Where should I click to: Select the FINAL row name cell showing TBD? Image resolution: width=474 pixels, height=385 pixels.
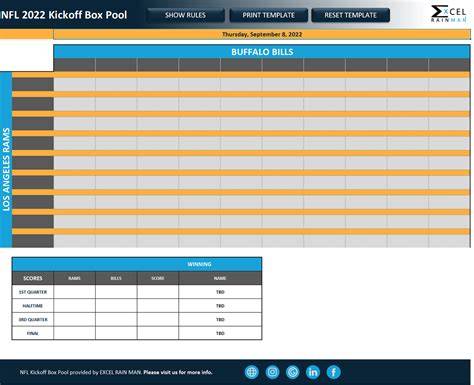(x=220, y=333)
